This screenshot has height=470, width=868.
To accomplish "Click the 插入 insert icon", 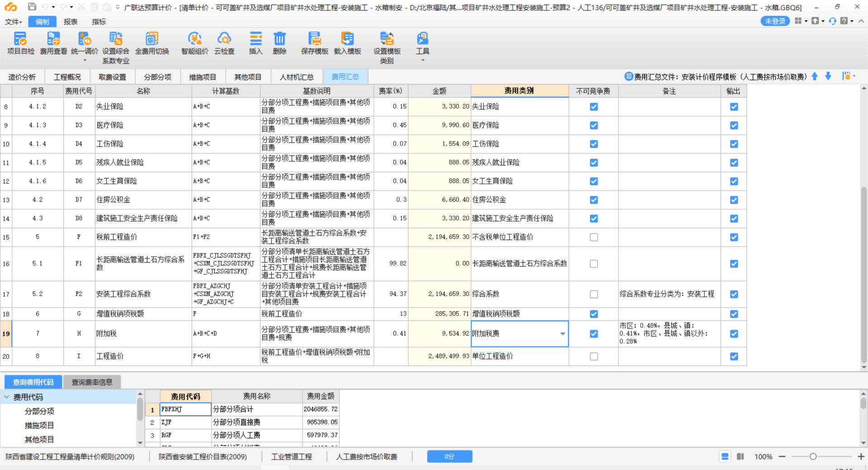I will [x=256, y=38].
